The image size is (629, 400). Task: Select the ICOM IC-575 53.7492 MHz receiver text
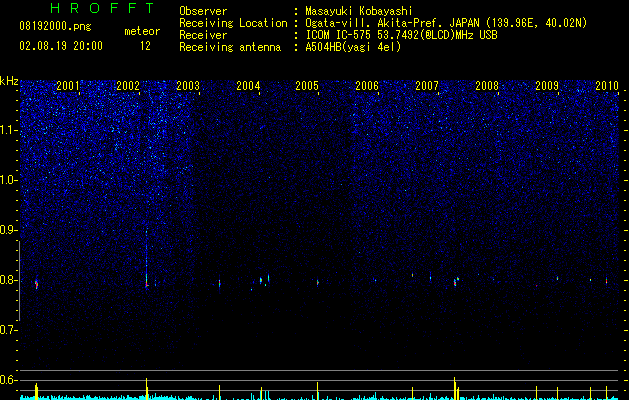401,35
